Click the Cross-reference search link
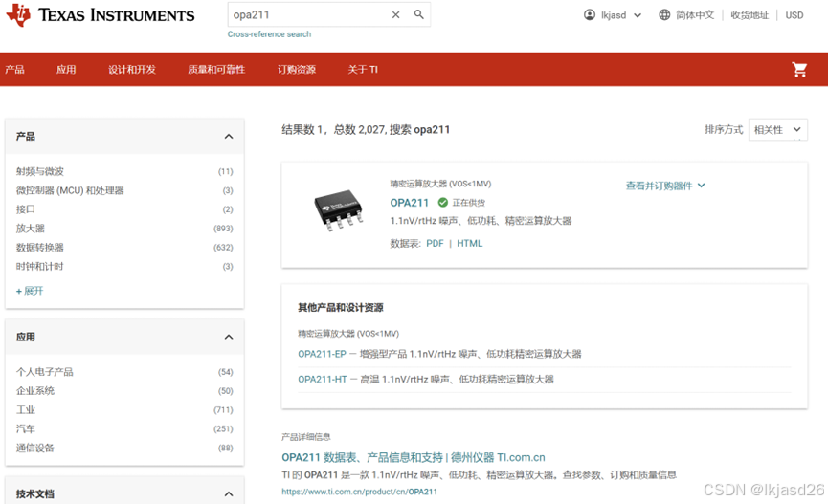The width and height of the screenshot is (828, 504). 269,34
